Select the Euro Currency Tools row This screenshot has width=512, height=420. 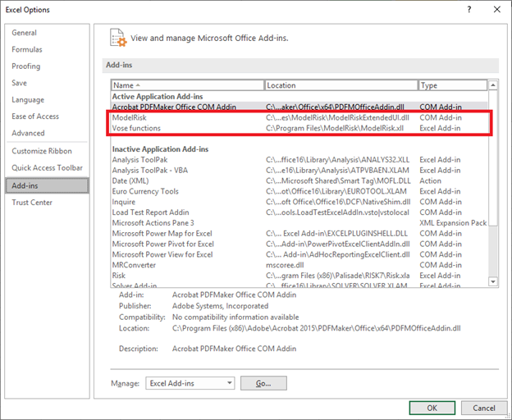coord(299,191)
